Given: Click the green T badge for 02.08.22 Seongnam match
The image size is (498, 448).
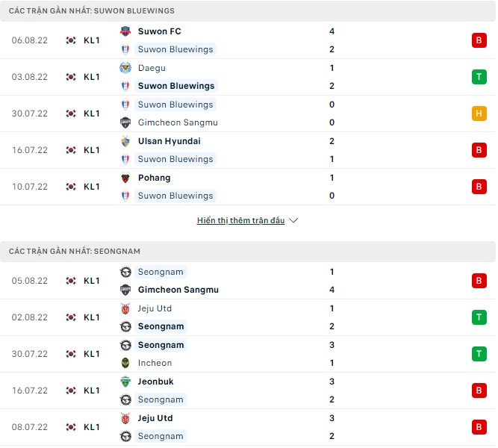Looking at the screenshot, I should coord(479,317).
